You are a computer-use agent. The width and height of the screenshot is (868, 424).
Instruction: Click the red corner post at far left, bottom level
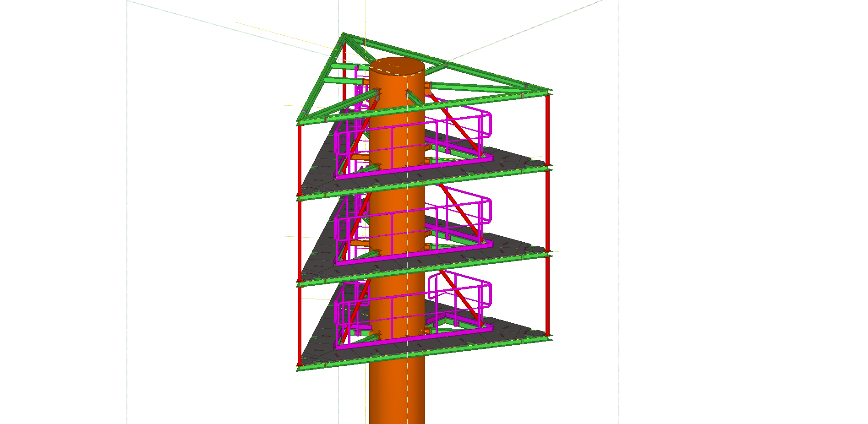(300, 325)
